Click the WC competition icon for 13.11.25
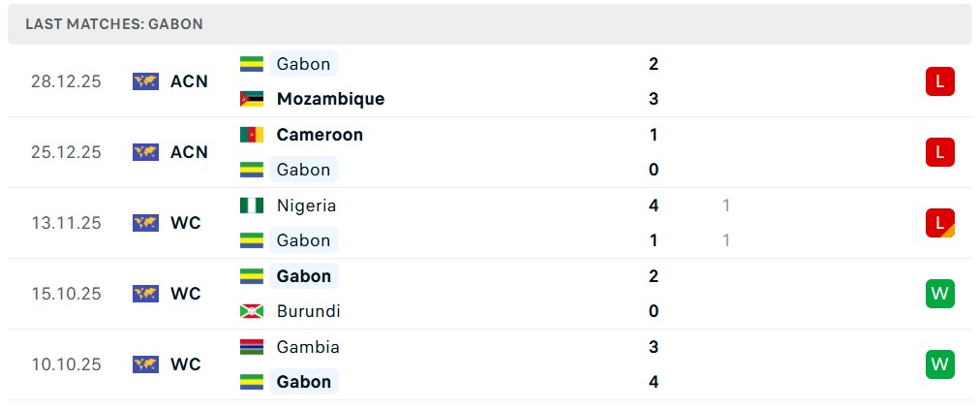980x411 pixels. pyautogui.click(x=145, y=223)
